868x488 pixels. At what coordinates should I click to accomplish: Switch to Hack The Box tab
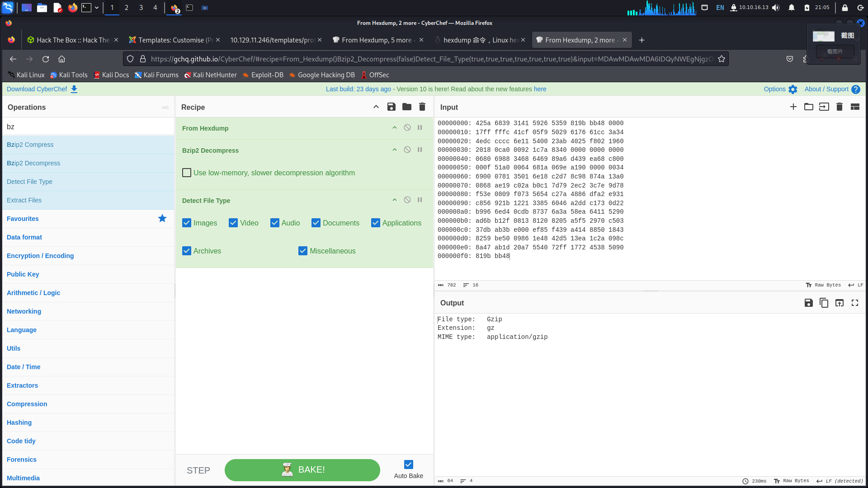(72, 40)
